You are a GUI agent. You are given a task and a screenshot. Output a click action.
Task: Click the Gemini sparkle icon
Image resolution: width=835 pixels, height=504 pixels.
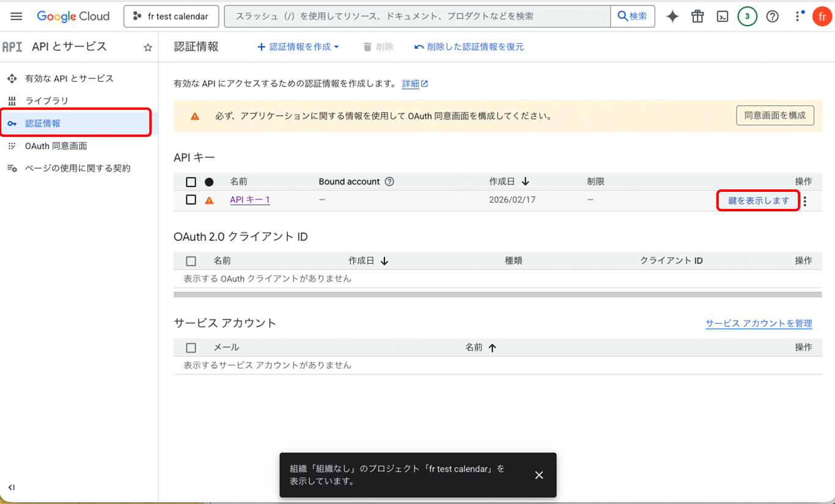point(672,16)
